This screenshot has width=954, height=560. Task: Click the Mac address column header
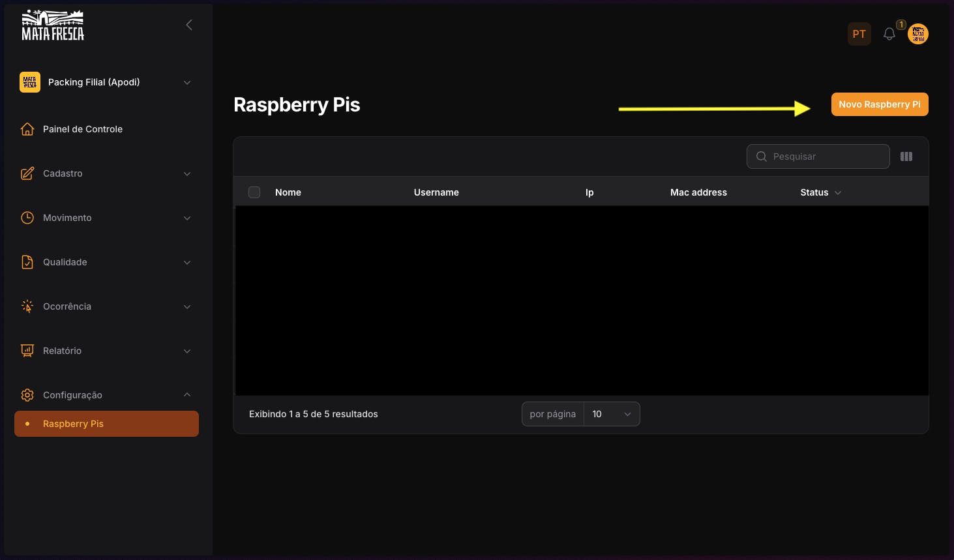click(698, 192)
